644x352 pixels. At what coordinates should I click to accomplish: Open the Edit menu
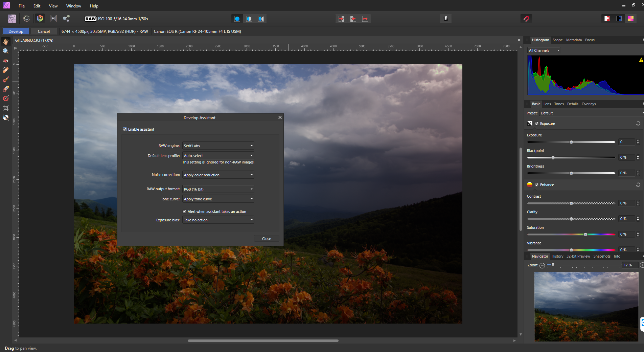tap(37, 6)
